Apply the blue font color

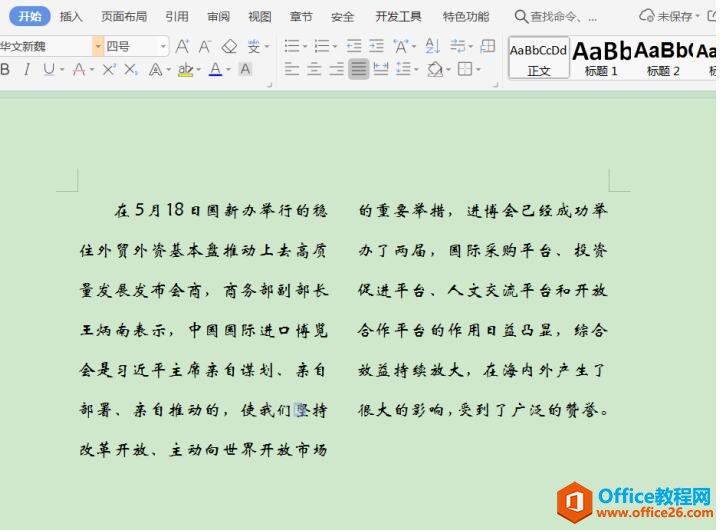[x=215, y=70]
